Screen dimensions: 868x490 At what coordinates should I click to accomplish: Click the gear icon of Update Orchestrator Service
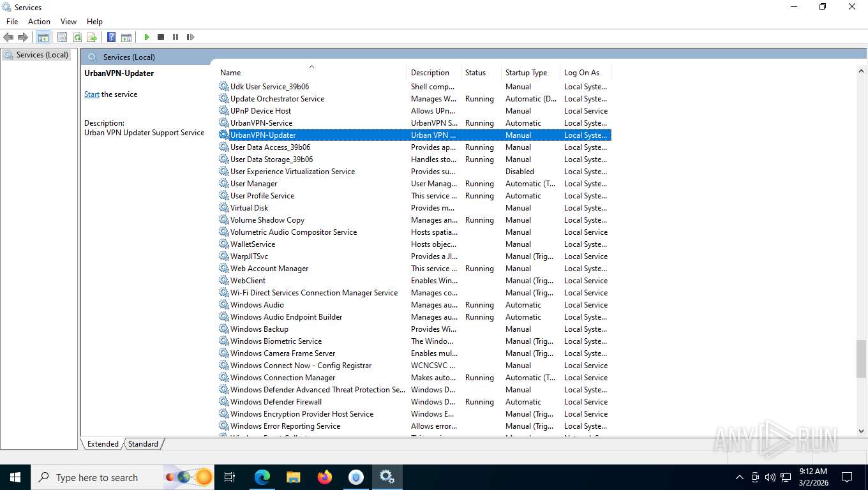click(x=223, y=99)
